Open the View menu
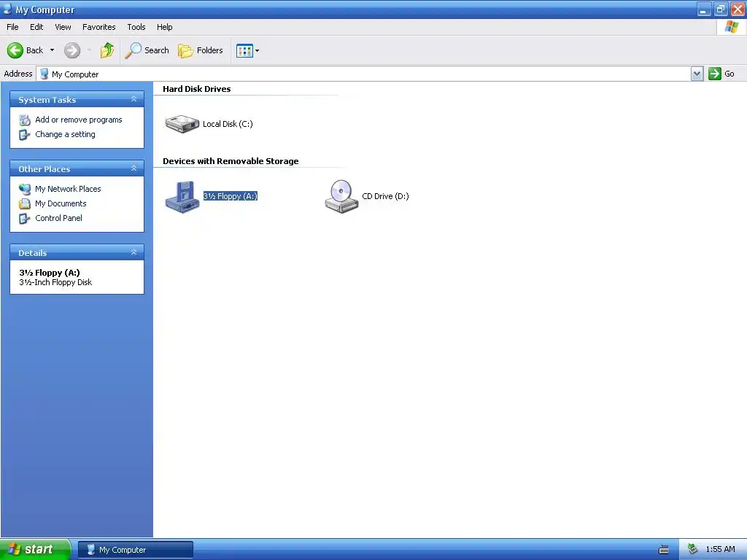 tap(63, 27)
